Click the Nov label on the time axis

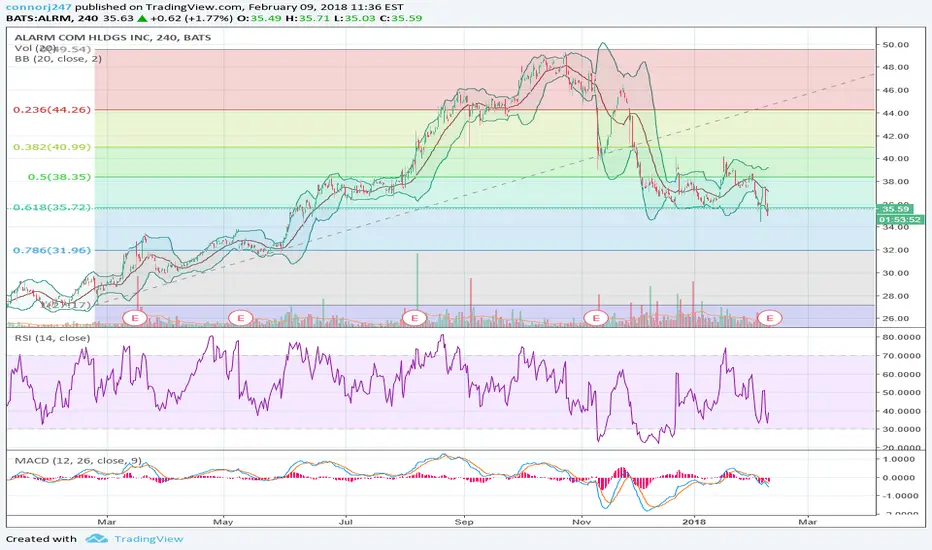click(x=581, y=522)
